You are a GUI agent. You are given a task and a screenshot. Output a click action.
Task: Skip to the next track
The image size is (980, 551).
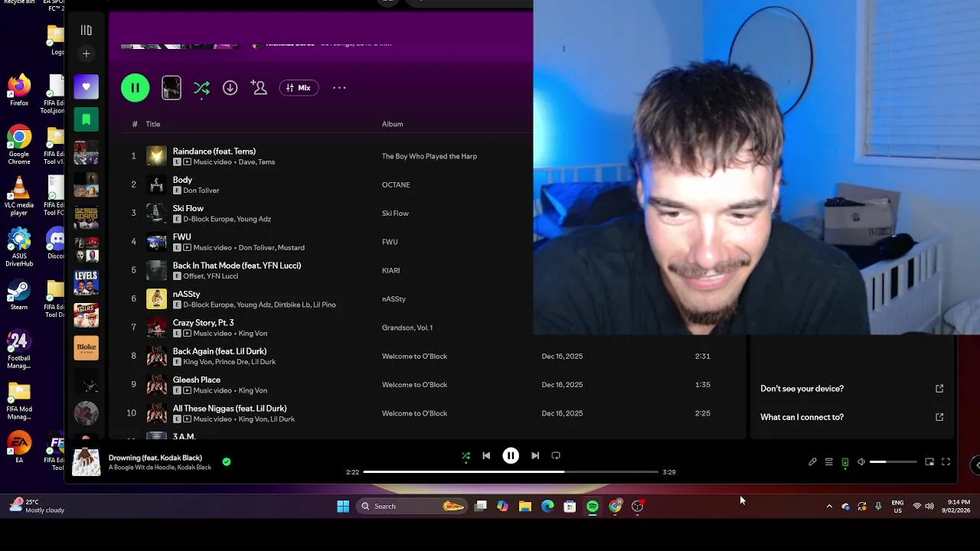pyautogui.click(x=535, y=455)
